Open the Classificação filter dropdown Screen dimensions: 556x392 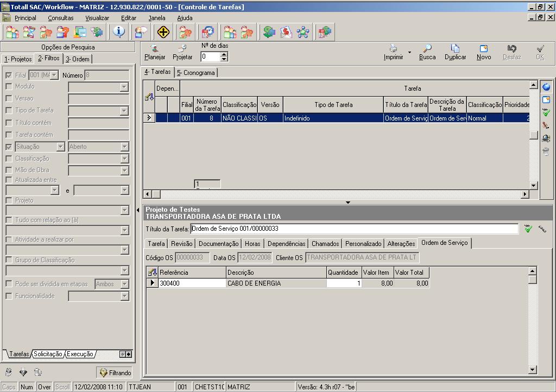124,159
